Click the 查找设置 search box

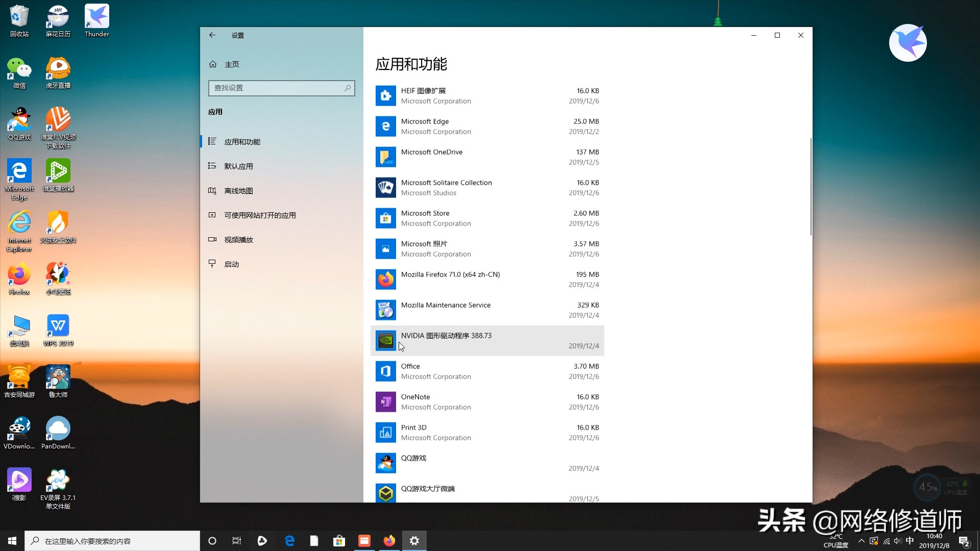281,88
